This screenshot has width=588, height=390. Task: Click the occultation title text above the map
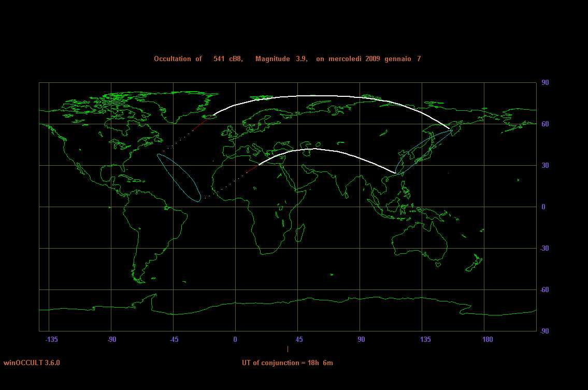287,59
